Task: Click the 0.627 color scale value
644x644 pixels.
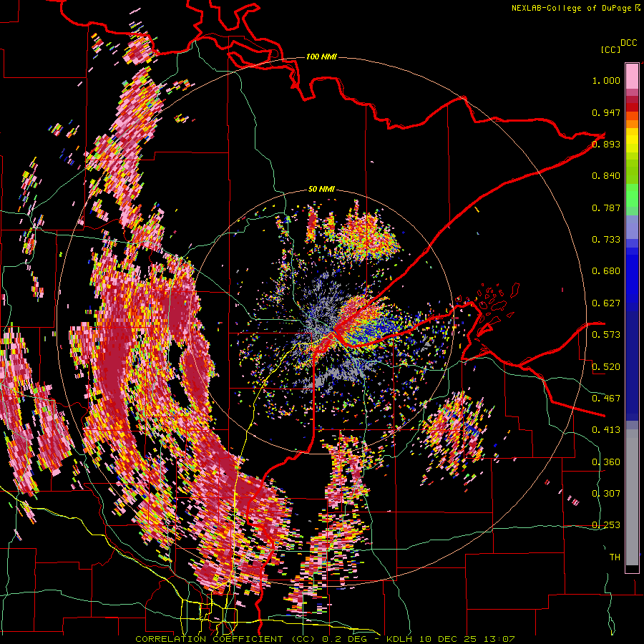Action: pos(606,303)
